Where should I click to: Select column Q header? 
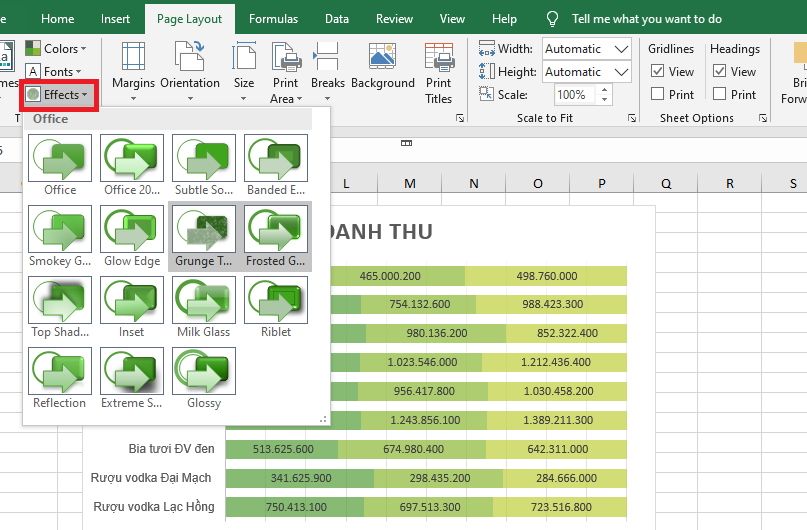click(x=666, y=184)
